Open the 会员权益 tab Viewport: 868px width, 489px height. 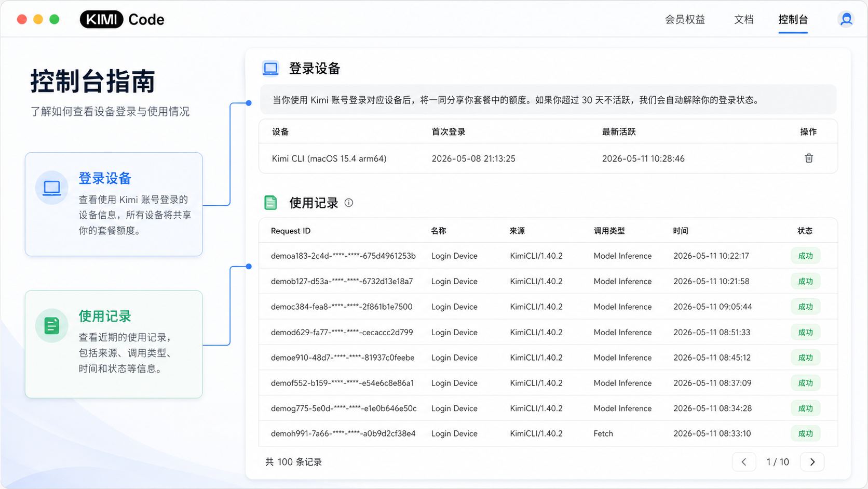685,19
